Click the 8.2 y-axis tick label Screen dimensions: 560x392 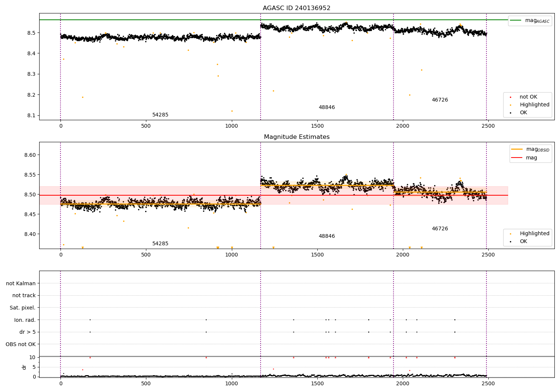click(x=31, y=95)
